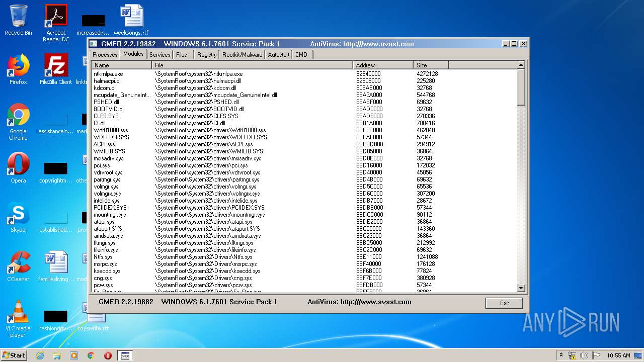
Task: Switch to the Services tab
Action: pos(160,55)
